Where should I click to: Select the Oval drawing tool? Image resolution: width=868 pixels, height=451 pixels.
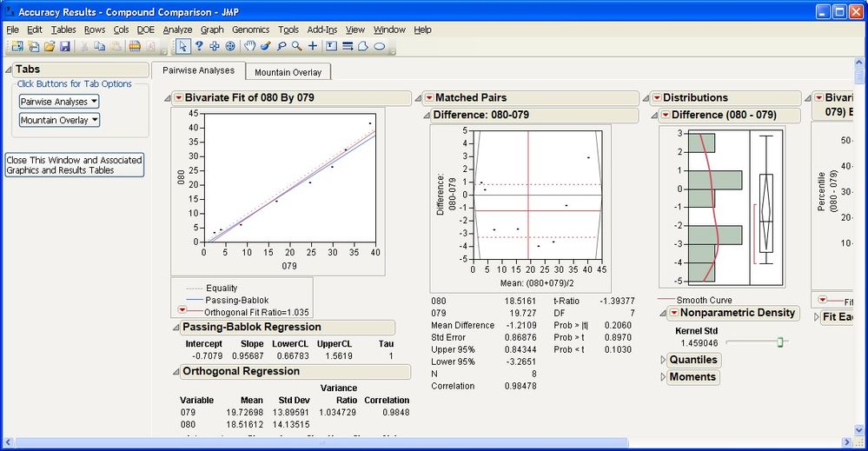tap(379, 46)
